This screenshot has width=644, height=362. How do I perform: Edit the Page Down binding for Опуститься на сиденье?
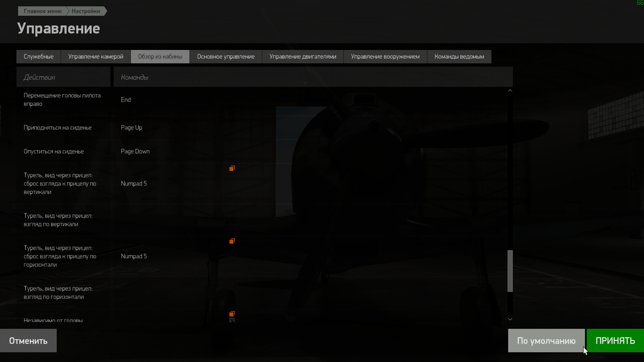(135, 152)
